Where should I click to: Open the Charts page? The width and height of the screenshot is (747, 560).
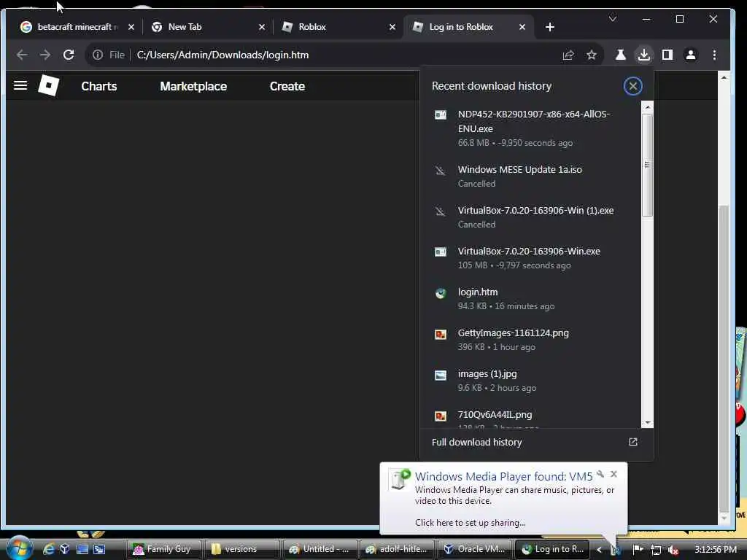pyautogui.click(x=98, y=86)
